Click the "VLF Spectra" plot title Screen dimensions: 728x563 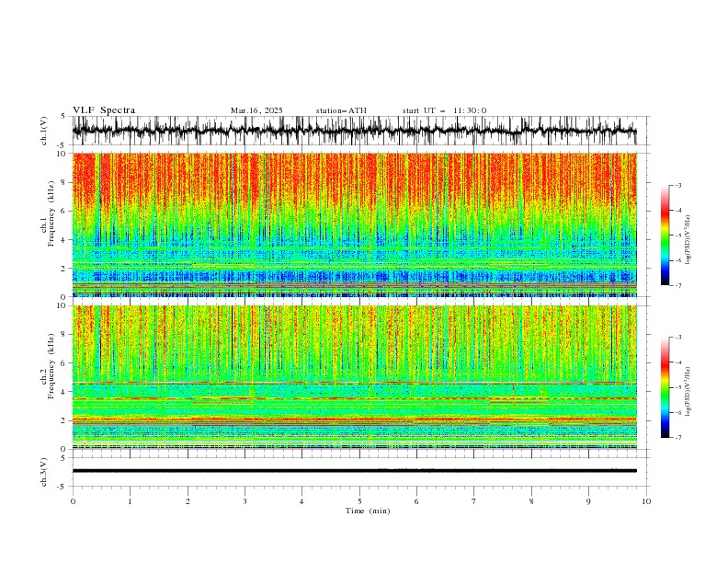point(104,110)
